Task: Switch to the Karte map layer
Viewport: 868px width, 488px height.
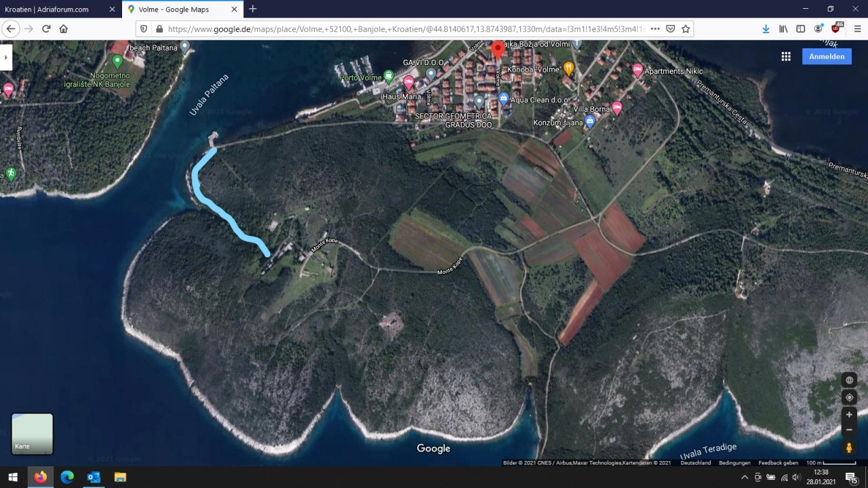Action: pos(32,434)
